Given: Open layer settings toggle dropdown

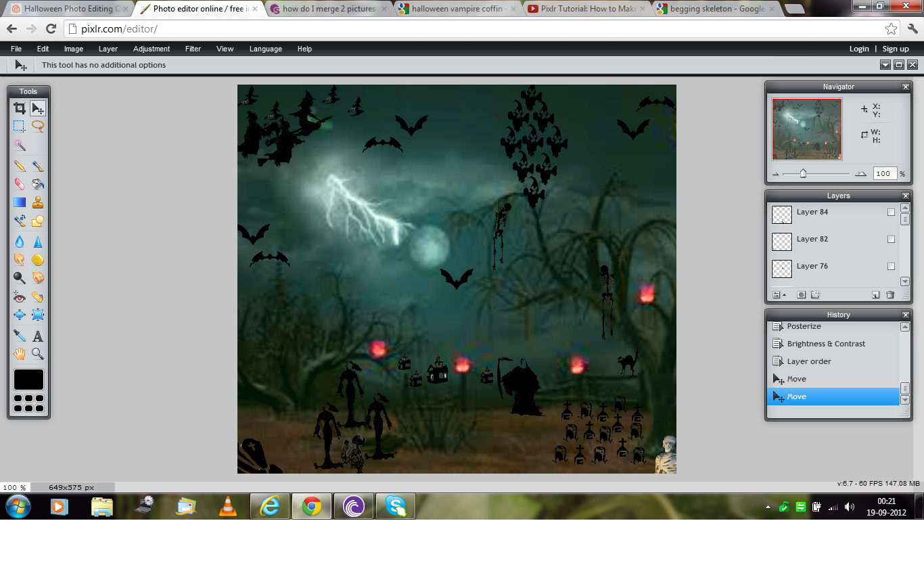Looking at the screenshot, I should [x=779, y=294].
